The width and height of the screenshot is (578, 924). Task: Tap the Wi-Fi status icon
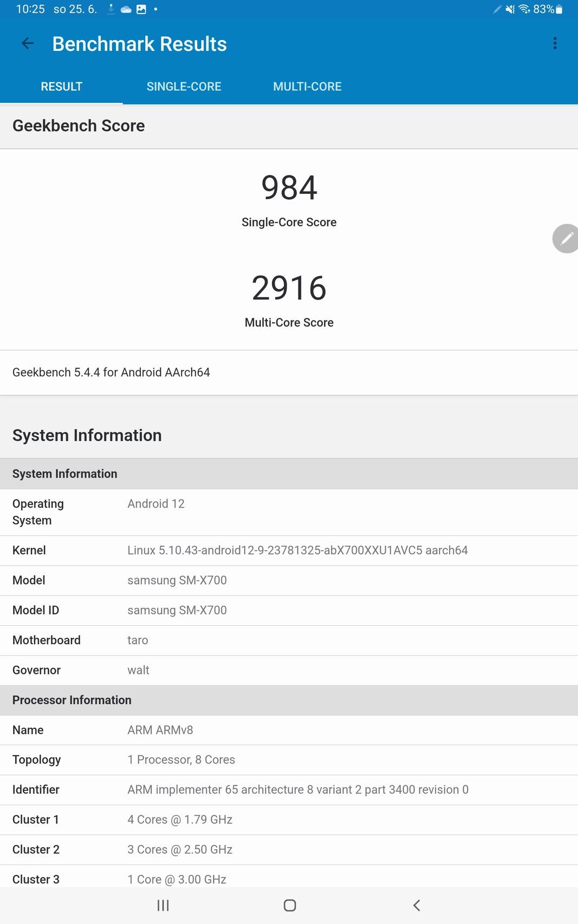pos(524,9)
